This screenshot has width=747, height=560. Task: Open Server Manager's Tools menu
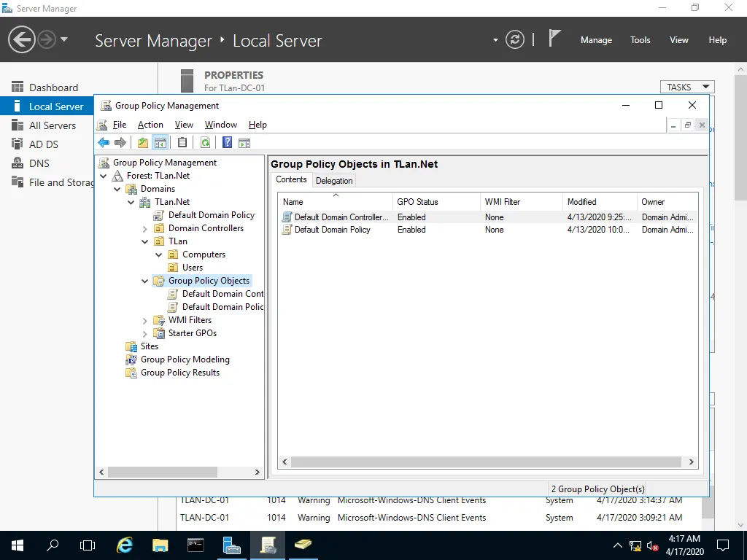click(x=640, y=40)
